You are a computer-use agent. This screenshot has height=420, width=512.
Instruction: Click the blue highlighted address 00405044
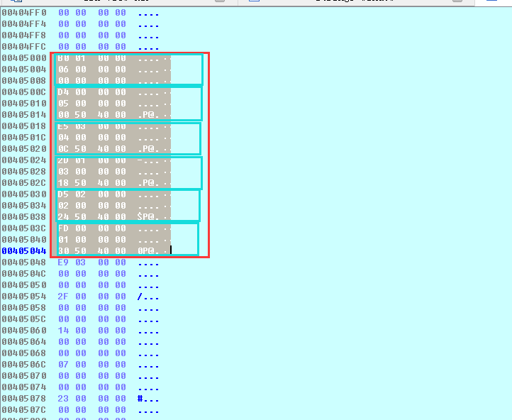pos(24,251)
